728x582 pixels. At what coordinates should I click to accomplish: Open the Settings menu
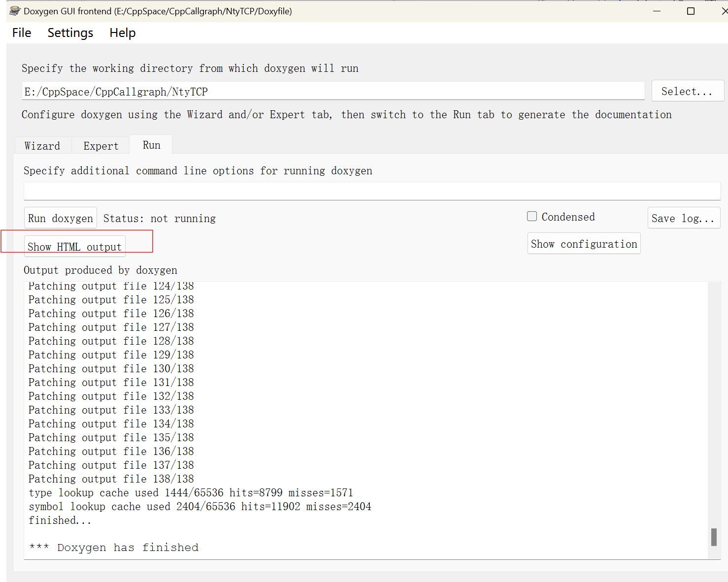click(70, 32)
